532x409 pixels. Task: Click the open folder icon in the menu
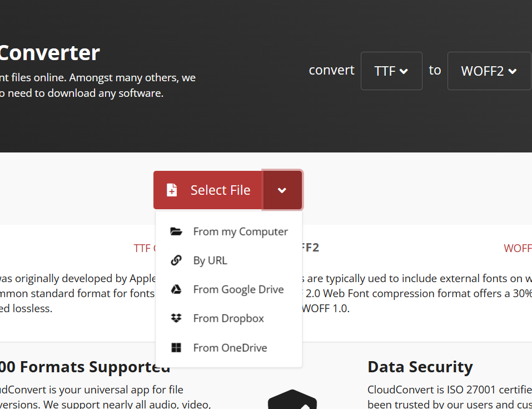click(176, 231)
